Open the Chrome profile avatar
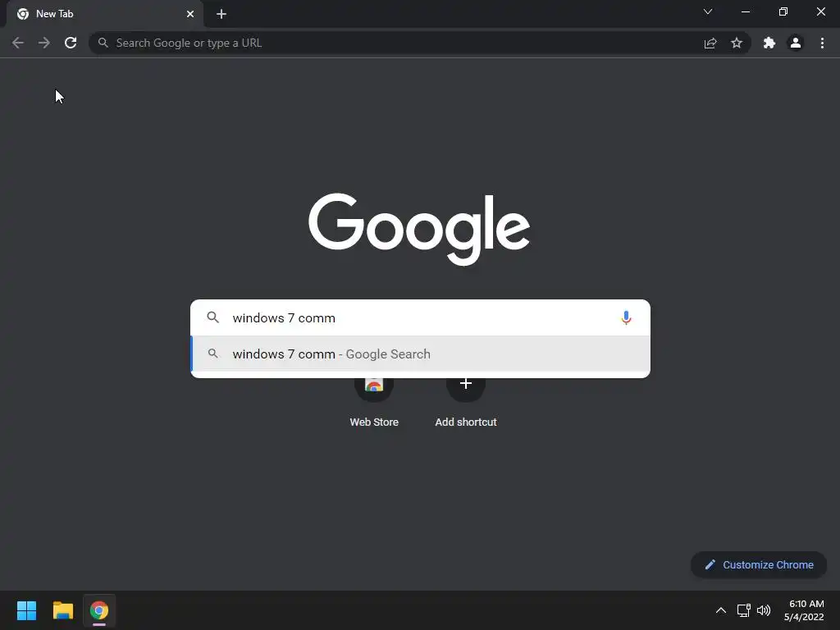This screenshot has height=630, width=840. point(796,43)
